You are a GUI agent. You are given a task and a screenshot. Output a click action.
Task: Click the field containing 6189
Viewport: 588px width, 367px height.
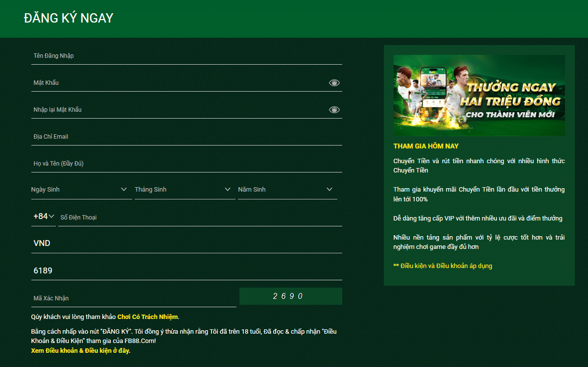tap(187, 270)
